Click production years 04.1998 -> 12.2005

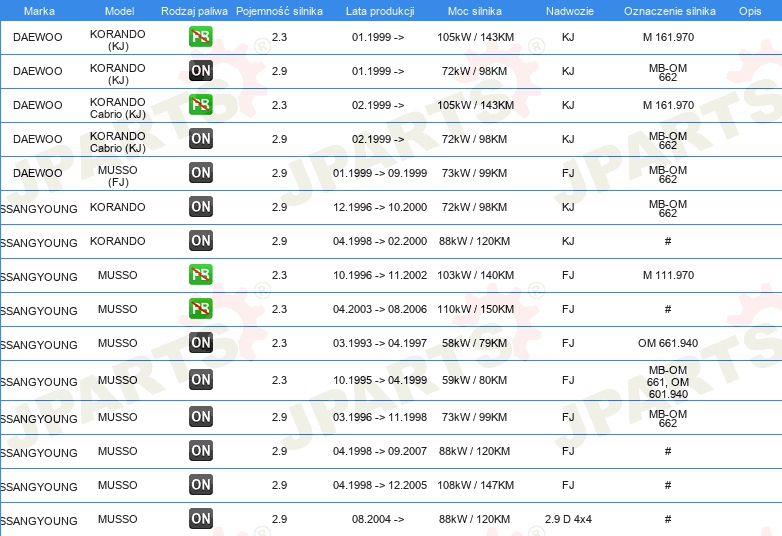pos(380,485)
